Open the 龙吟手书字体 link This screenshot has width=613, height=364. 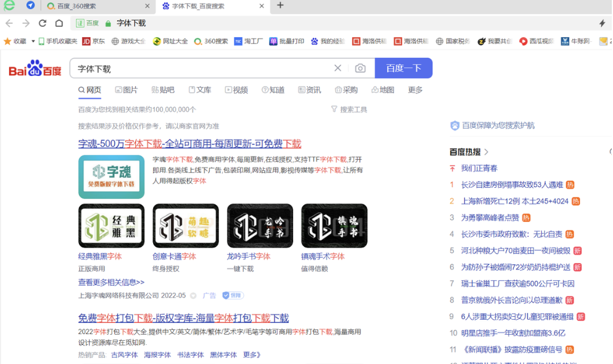pyautogui.click(x=249, y=256)
